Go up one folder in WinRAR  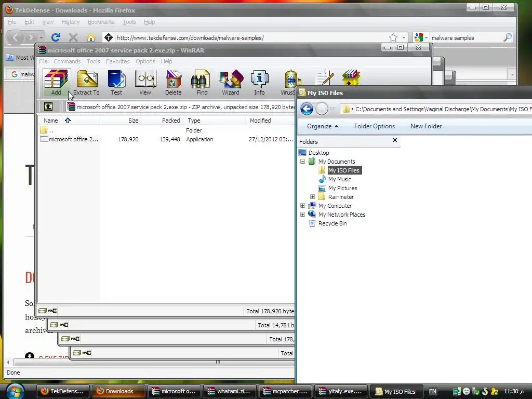[x=48, y=107]
